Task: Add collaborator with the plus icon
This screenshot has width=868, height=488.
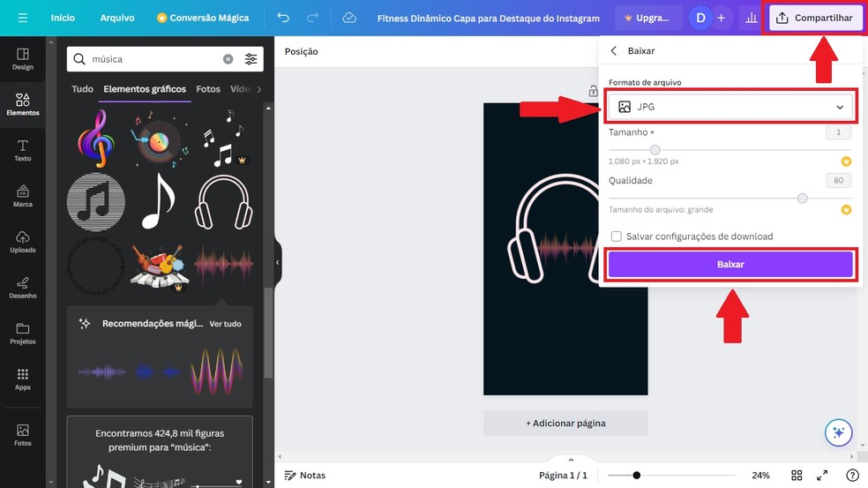Action: [722, 18]
